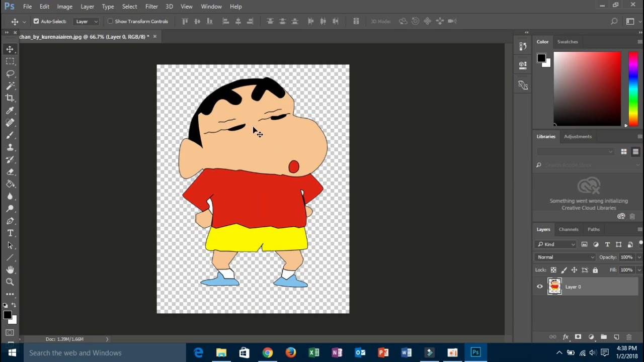Toggle lock all for layer

595,270
